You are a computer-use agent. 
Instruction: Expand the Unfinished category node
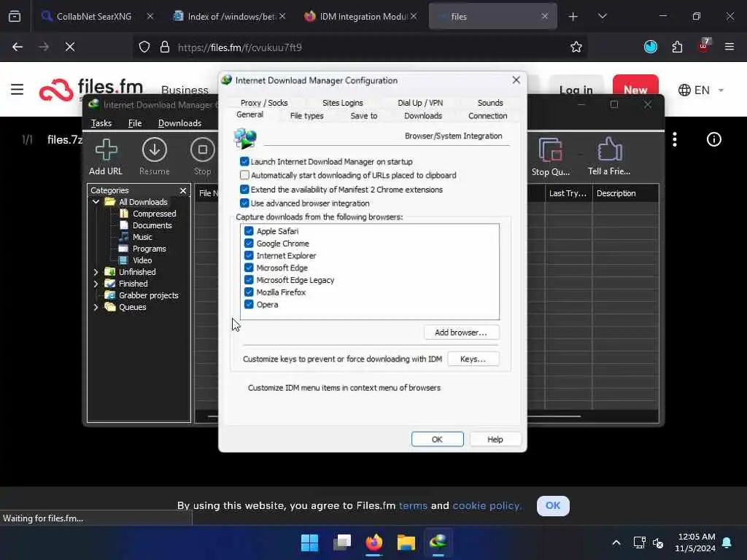tap(96, 272)
